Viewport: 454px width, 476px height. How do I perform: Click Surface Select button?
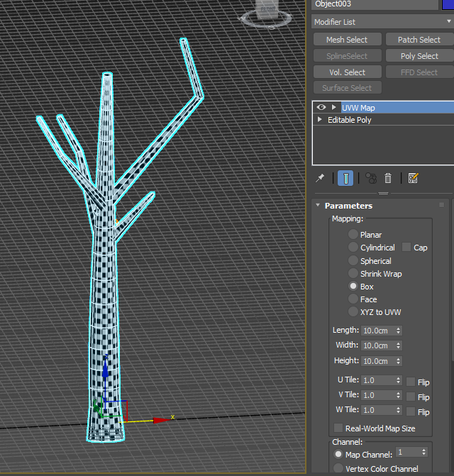(x=347, y=88)
